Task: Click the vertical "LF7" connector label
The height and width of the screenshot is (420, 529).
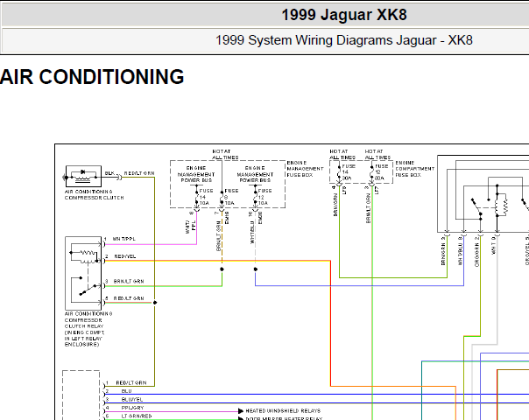Action: tap(377, 190)
